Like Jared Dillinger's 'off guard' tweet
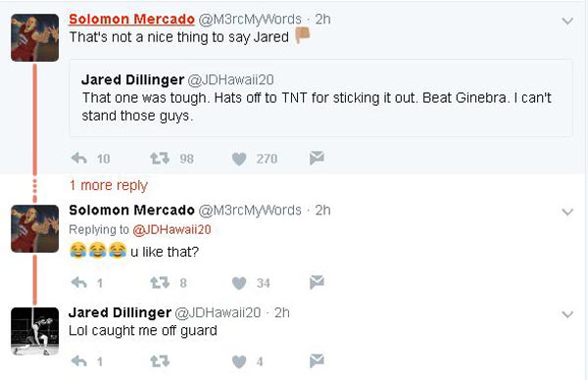Viewport: 588px width, 380px height. coord(239,362)
